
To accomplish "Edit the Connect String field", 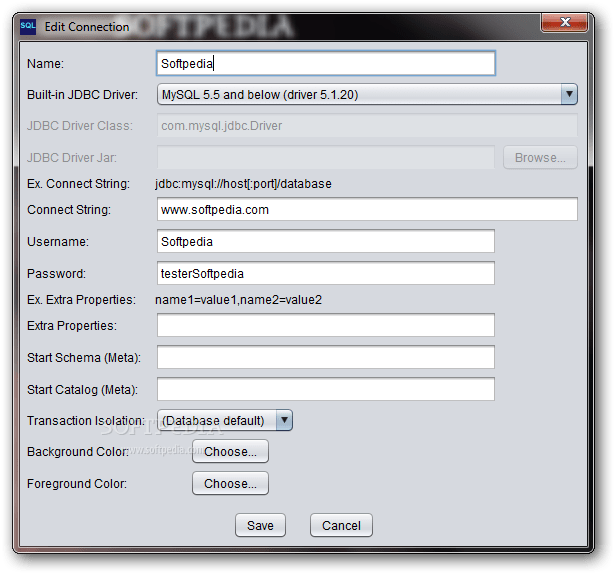I will [367, 210].
